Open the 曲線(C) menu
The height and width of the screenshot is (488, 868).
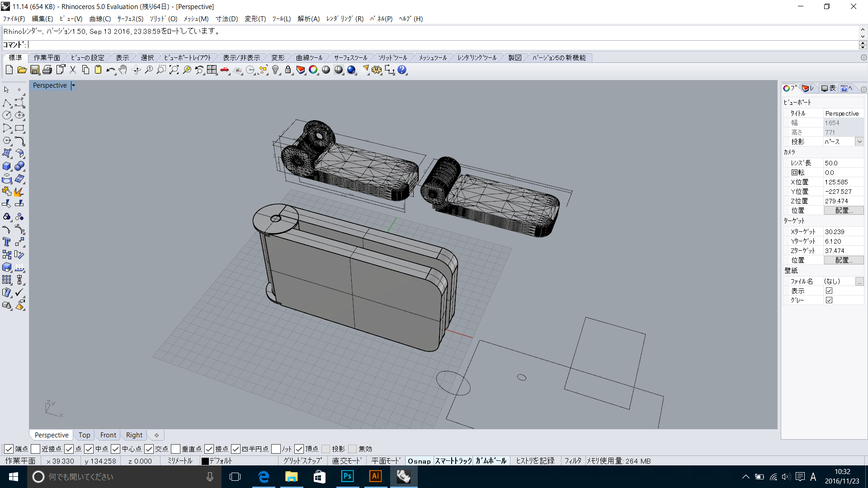100,19
